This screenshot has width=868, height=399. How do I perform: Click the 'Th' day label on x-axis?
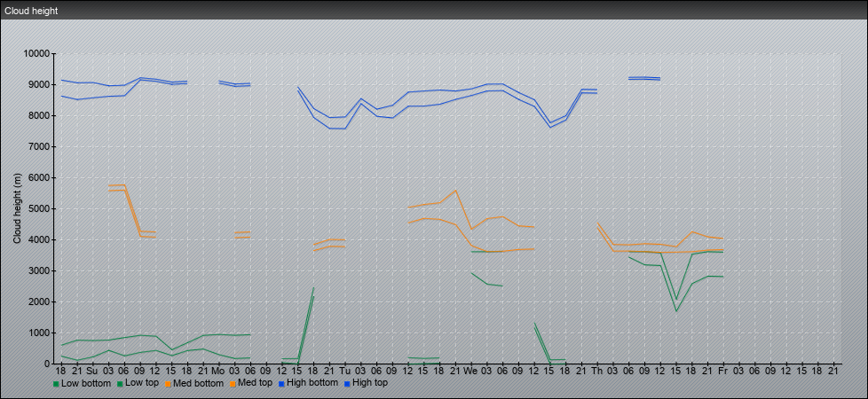tap(596, 371)
